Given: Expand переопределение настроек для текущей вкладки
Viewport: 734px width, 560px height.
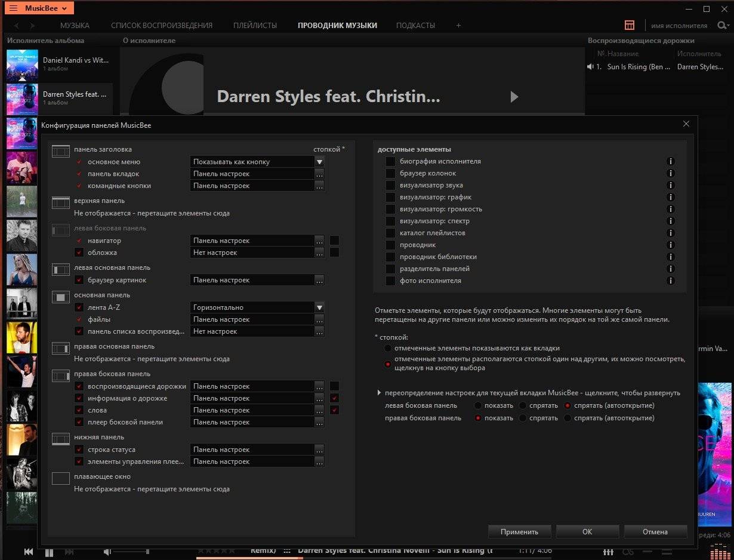Looking at the screenshot, I should pos(380,393).
